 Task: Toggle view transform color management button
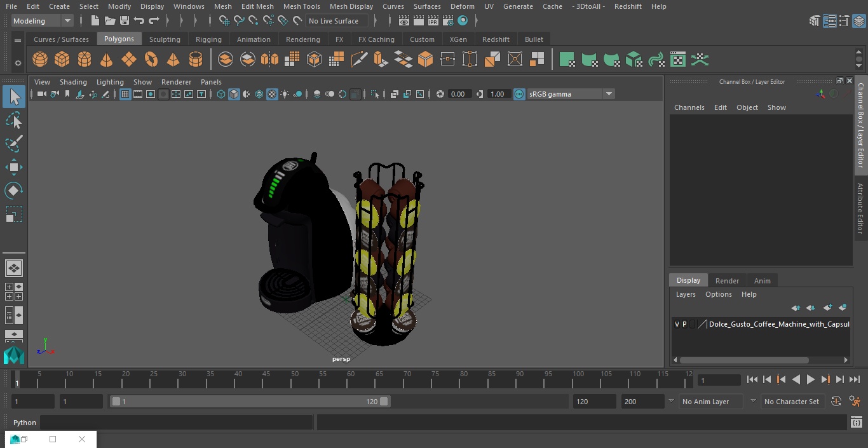coord(519,94)
